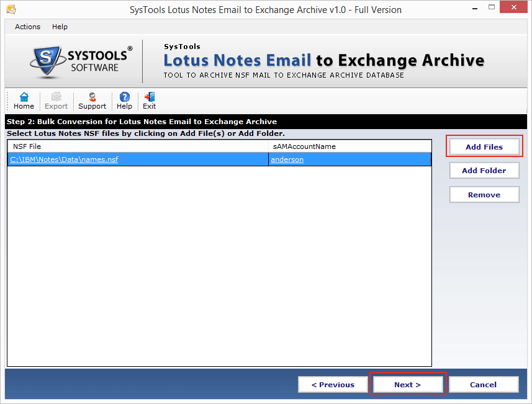Click the Help toolbar icon with question mark
The width and height of the screenshot is (532, 404).
click(x=124, y=101)
